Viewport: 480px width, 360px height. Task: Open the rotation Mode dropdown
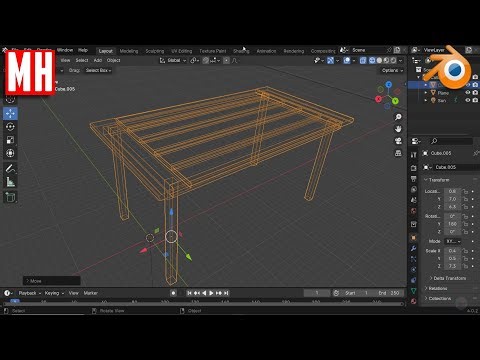point(454,241)
